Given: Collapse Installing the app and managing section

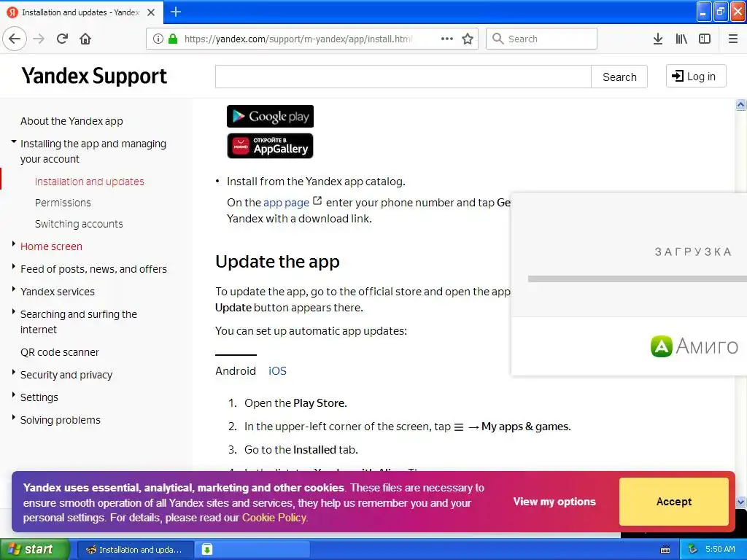Looking at the screenshot, I should [x=14, y=142].
